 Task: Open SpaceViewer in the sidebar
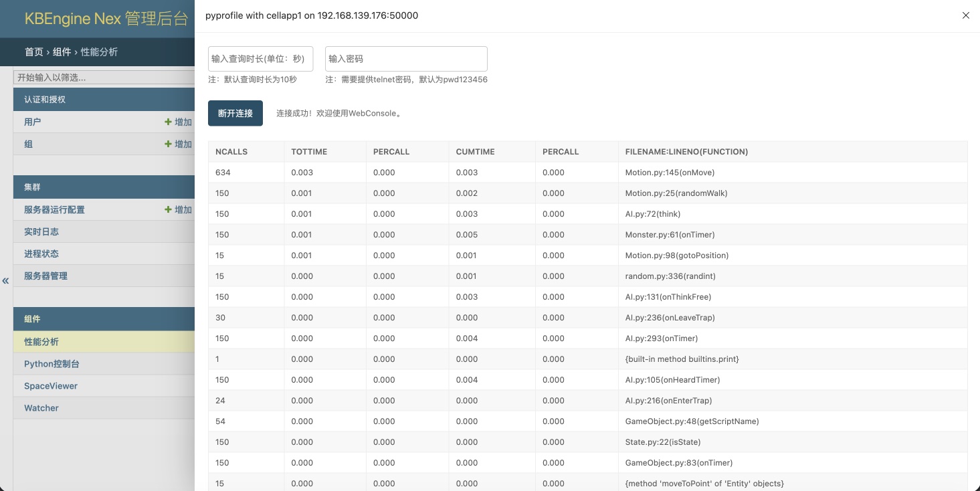pos(51,387)
